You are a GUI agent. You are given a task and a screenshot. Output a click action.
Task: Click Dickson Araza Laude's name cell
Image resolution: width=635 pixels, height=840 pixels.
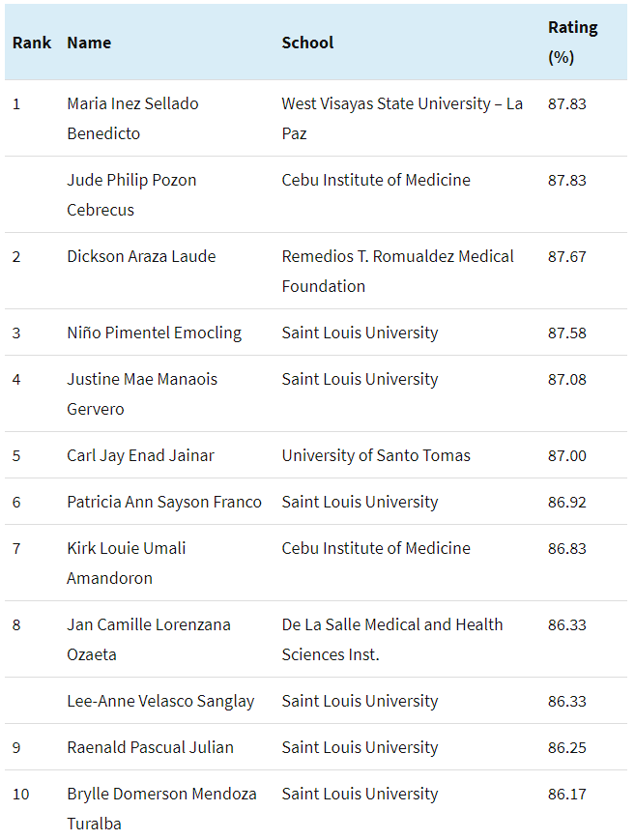tap(141, 256)
